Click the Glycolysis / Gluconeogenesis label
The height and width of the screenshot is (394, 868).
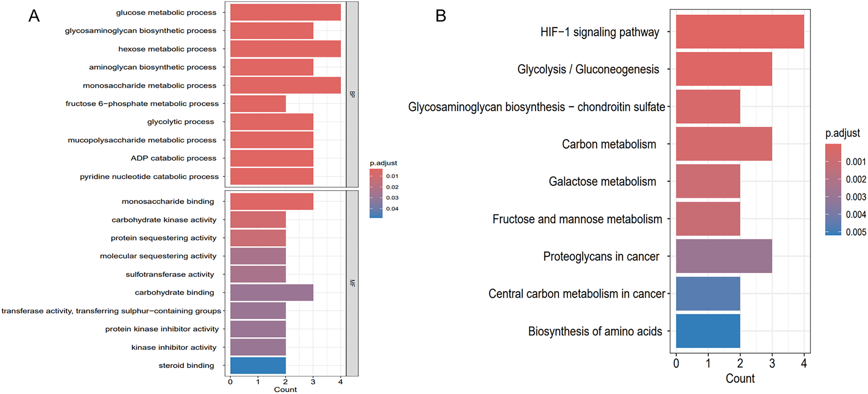pos(588,69)
